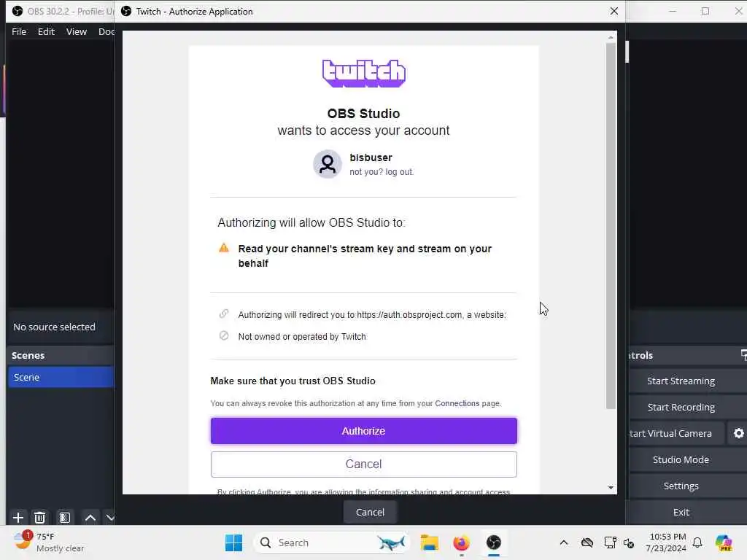This screenshot has width=747, height=560.
Task: Pop out the Controls dock icon
Action: point(743,355)
